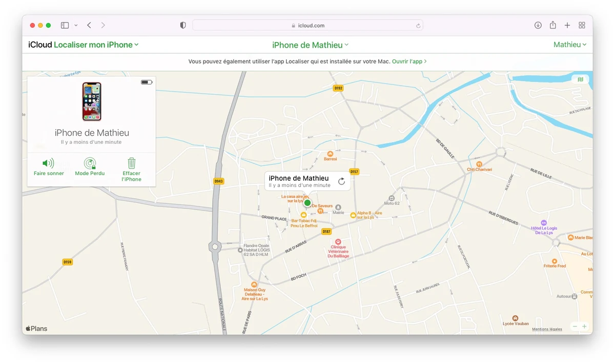Image resolution: width=615 pixels, height=364 pixels.
Task: Select the Mairie map pin
Action: pos(338,207)
